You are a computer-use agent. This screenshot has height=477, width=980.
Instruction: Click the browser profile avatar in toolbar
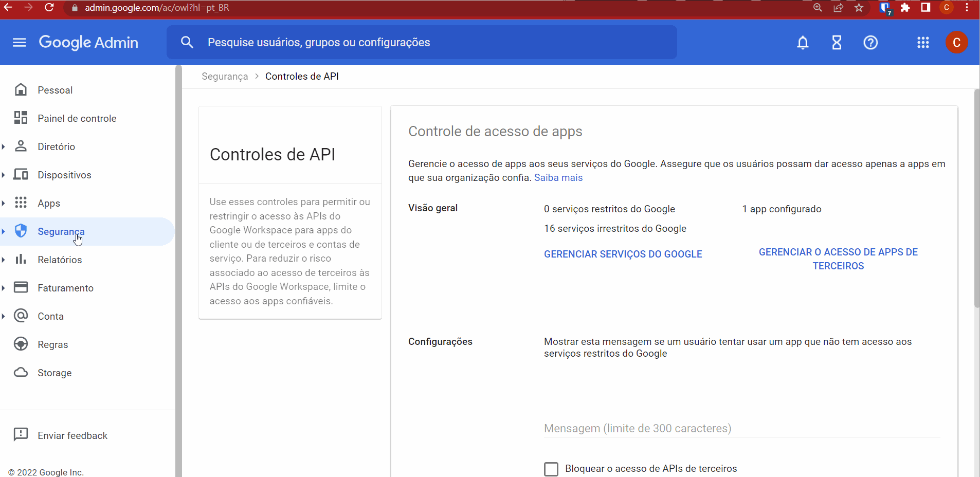click(946, 8)
